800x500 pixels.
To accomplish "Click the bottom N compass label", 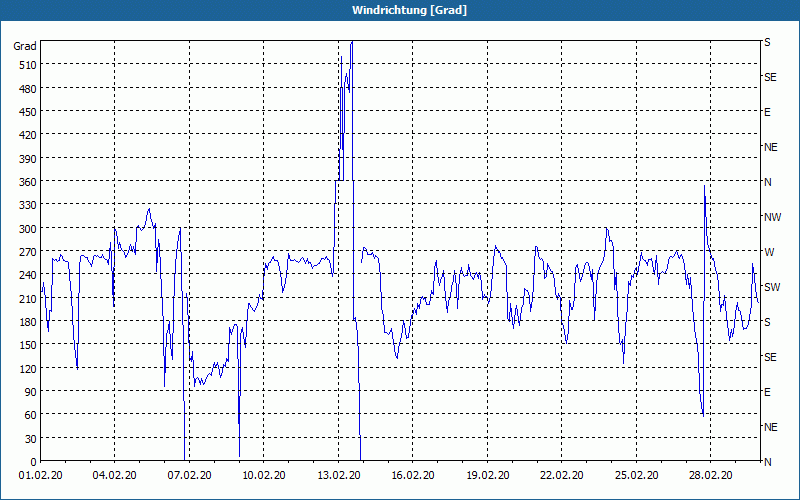I will pos(767,462).
